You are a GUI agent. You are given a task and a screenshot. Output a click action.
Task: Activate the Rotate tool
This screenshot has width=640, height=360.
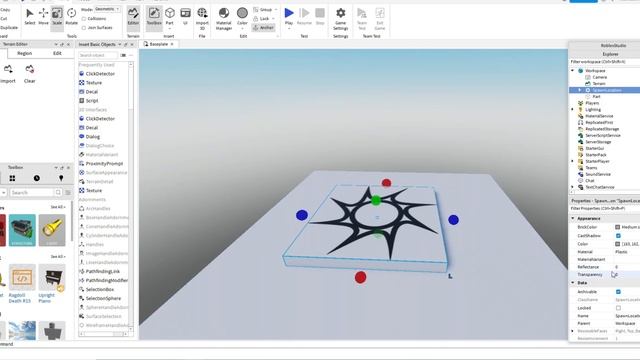click(x=71, y=16)
